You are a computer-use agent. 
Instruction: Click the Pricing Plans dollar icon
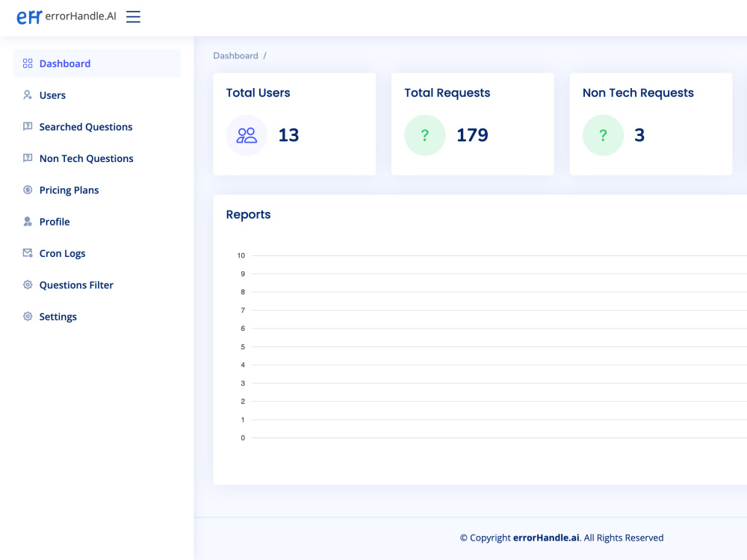pos(28,190)
